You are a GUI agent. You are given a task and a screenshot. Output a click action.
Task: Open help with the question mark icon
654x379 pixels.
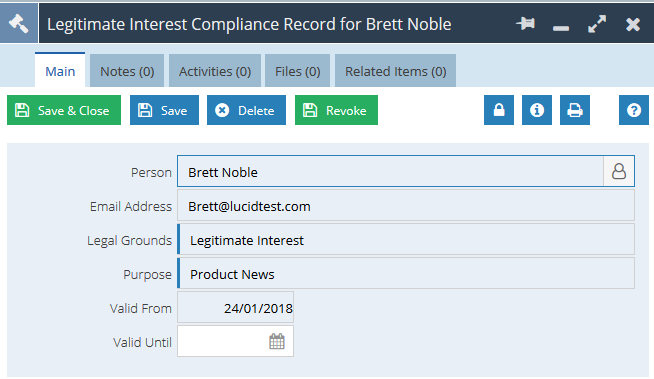click(634, 110)
